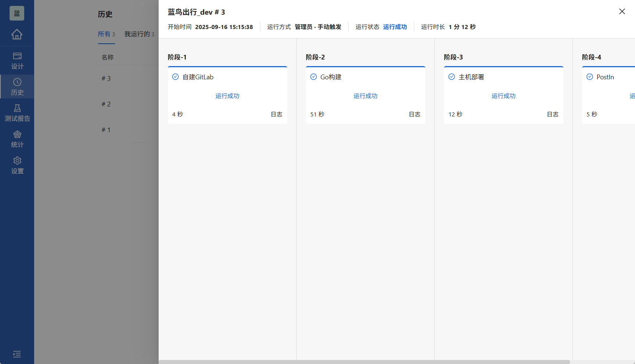Click the 蓝鸟出行_dev # 3 panel title
This screenshot has height=364, width=635.
[x=196, y=12]
